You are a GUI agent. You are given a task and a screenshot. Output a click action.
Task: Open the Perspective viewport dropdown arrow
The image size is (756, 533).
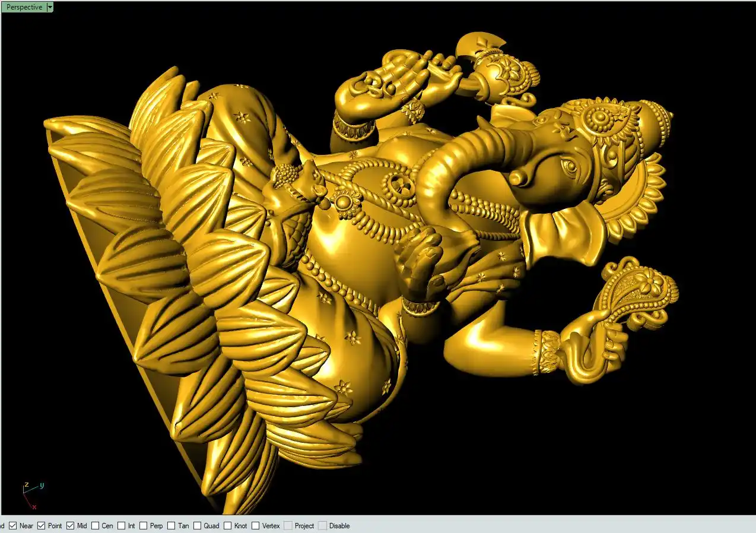pyautogui.click(x=50, y=7)
